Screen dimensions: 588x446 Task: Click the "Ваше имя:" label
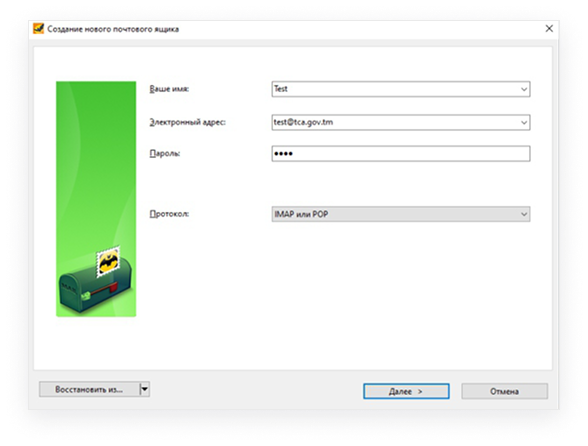(x=169, y=89)
